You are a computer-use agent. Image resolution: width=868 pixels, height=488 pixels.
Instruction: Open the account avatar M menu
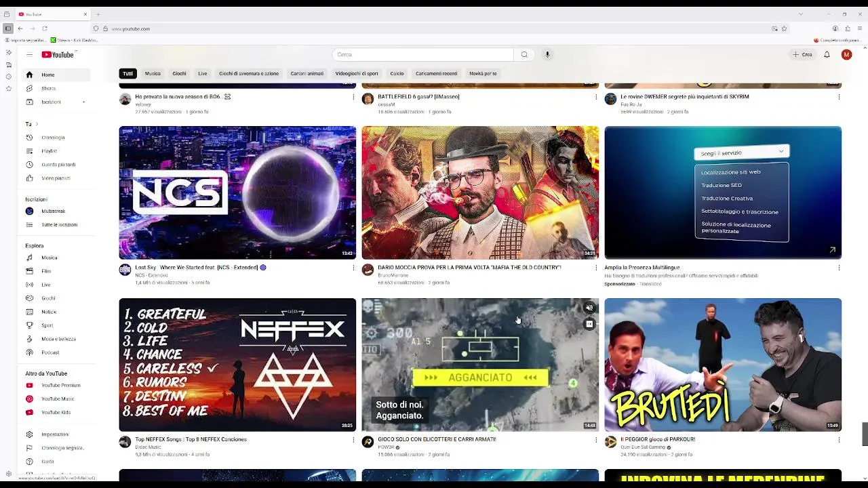pyautogui.click(x=846, y=55)
